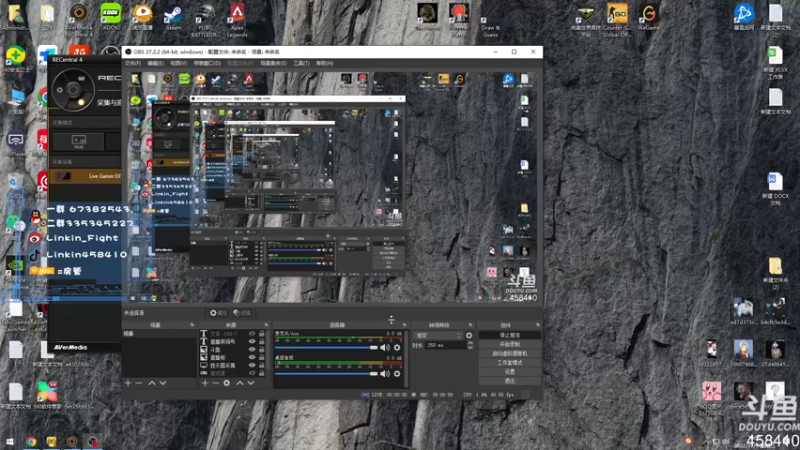Move the scene up in the Scenes list
Screen dimensions: 800x450
tap(152, 383)
